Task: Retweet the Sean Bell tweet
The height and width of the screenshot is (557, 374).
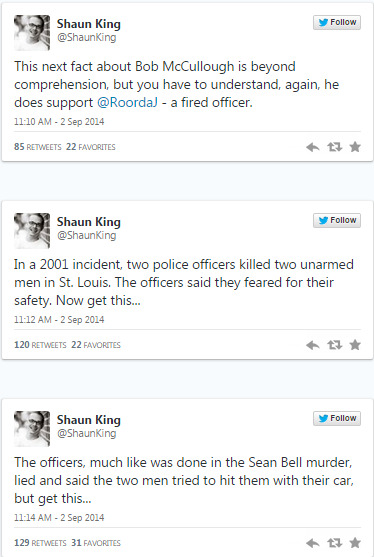Action: 335,543
